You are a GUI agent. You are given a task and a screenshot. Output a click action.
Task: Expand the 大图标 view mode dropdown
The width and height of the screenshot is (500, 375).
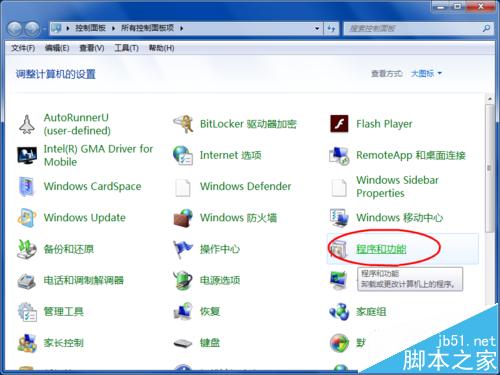coord(426,73)
